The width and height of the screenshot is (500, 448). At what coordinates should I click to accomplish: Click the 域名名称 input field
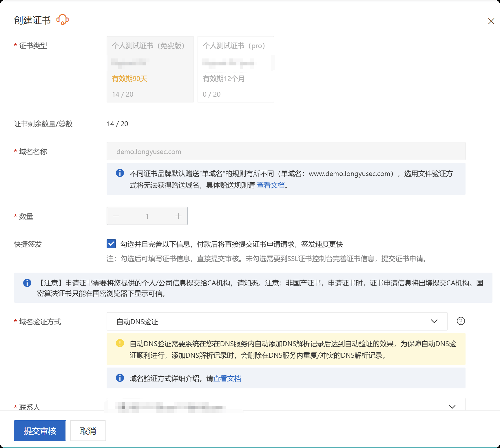click(286, 151)
